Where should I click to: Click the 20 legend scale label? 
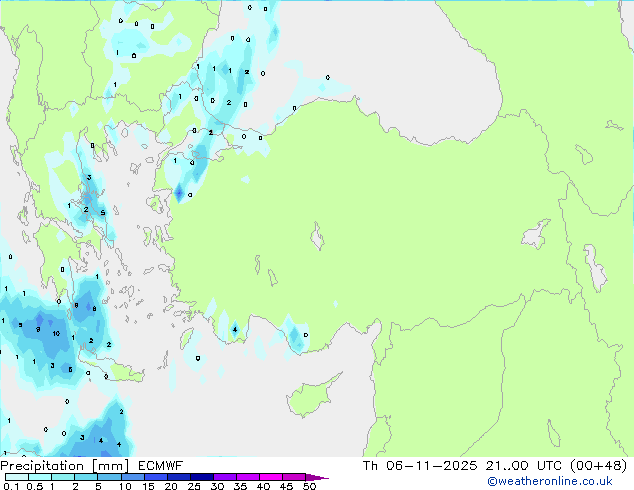pyautogui.click(x=171, y=486)
